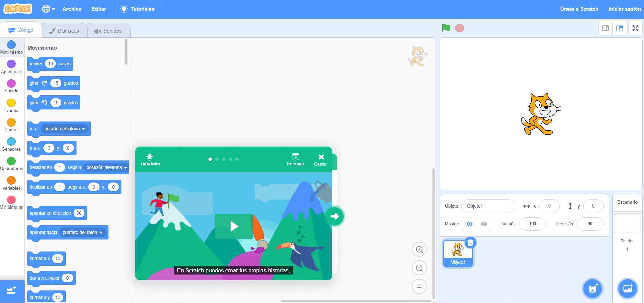
Task: Open the Archivo menu
Action: click(x=72, y=9)
